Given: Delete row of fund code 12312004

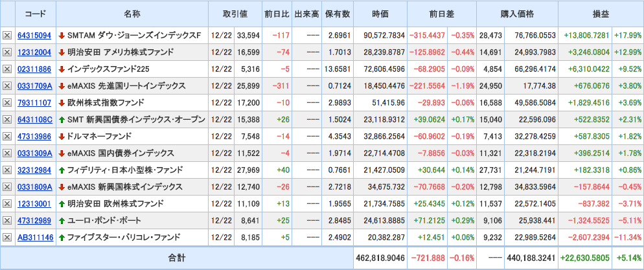Looking at the screenshot, I should click(7, 52).
